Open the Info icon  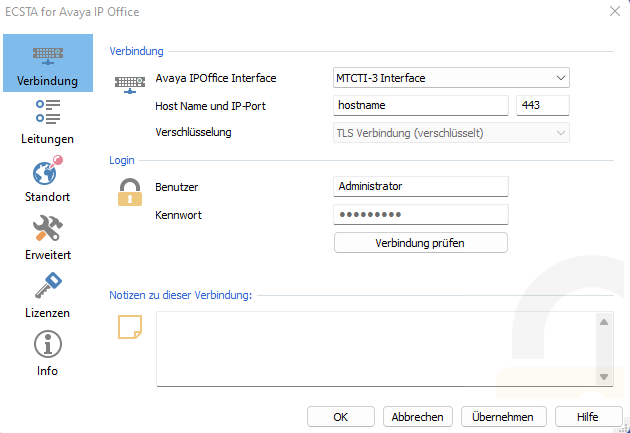pyautogui.click(x=47, y=345)
